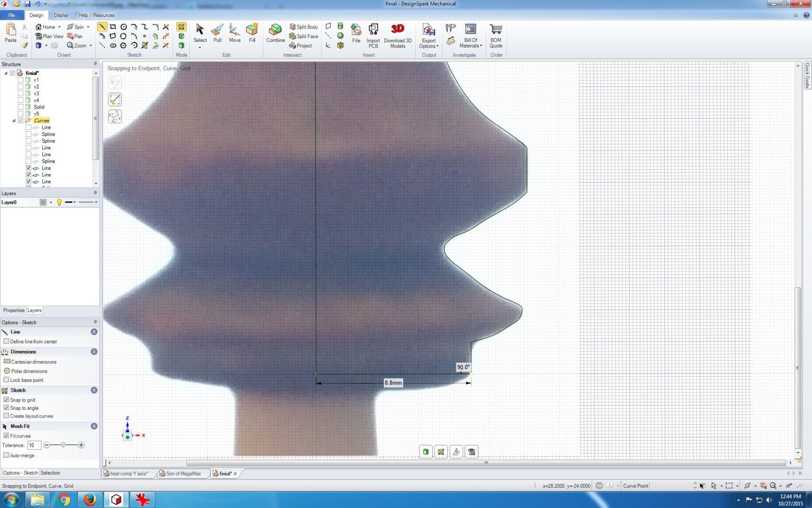The width and height of the screenshot is (812, 508).
Task: Click Firefox icon in taskbar
Action: click(90, 500)
